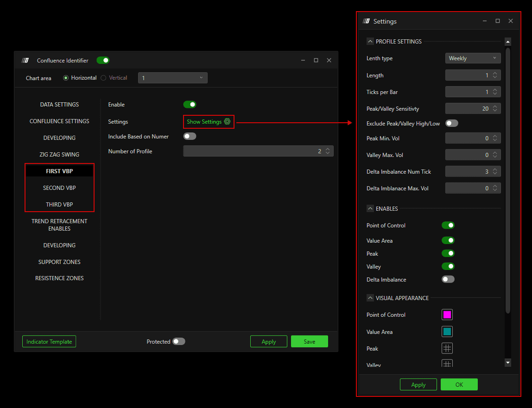Screen dimensions: 532x408
Task: Click the Settings scrollbar up arrow
Action: (x=508, y=42)
